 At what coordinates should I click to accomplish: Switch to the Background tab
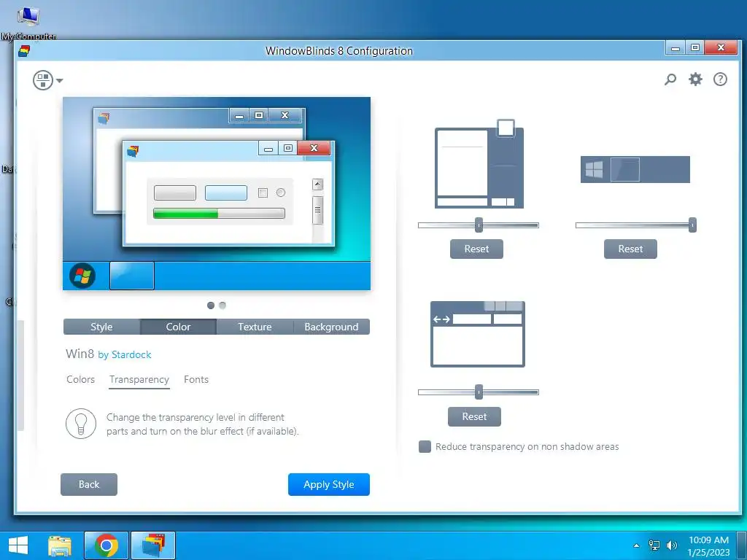(332, 327)
